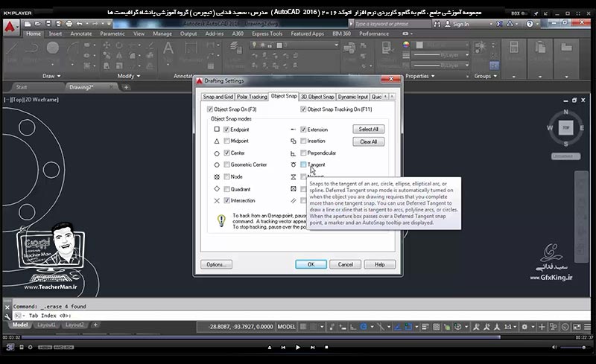Click the workspace switching gear icon
The width and height of the screenshot is (596, 364).
(524, 327)
